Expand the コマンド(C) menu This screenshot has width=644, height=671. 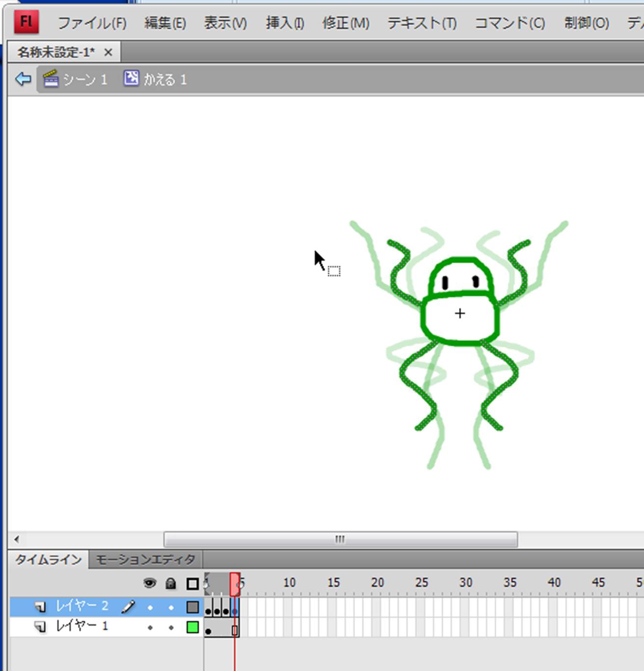point(510,23)
